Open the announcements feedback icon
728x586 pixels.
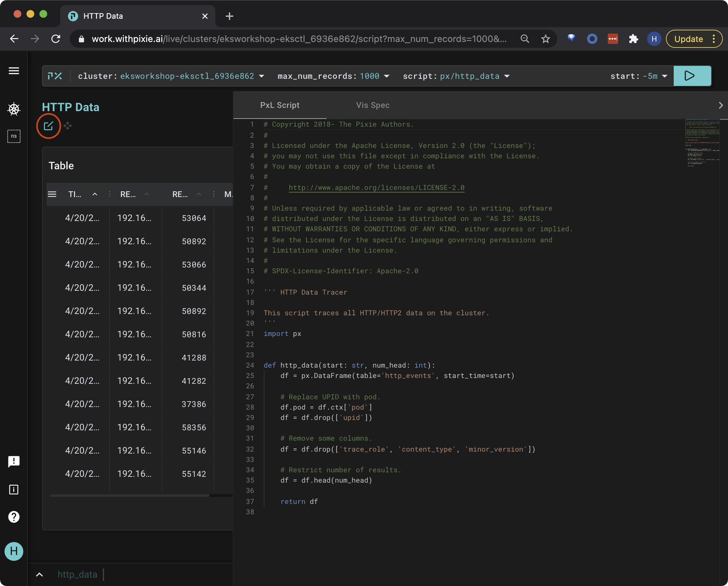tap(14, 461)
